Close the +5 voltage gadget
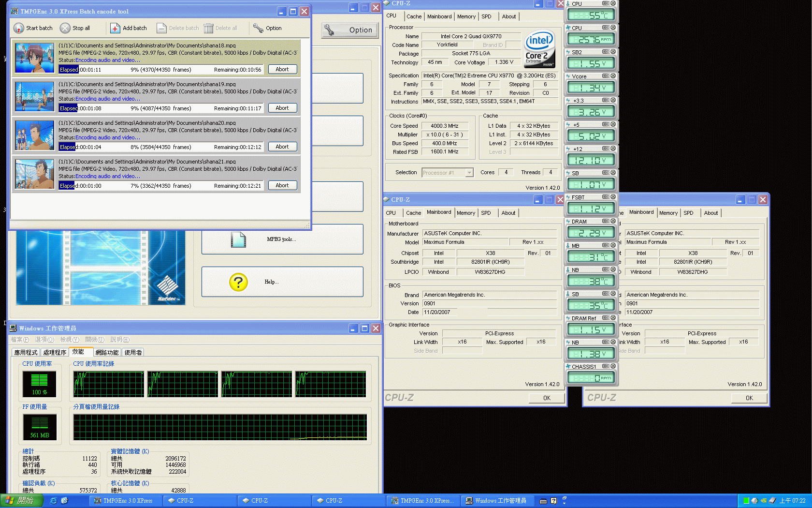 pos(613,124)
